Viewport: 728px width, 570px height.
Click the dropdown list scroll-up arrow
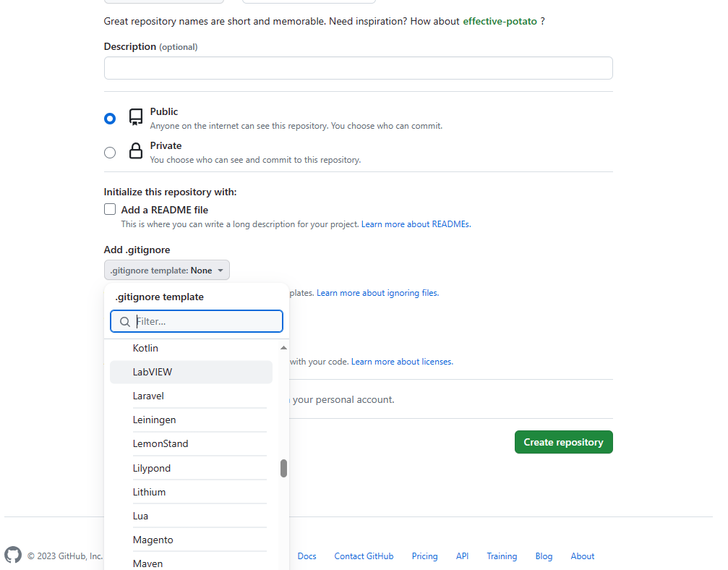coord(283,348)
